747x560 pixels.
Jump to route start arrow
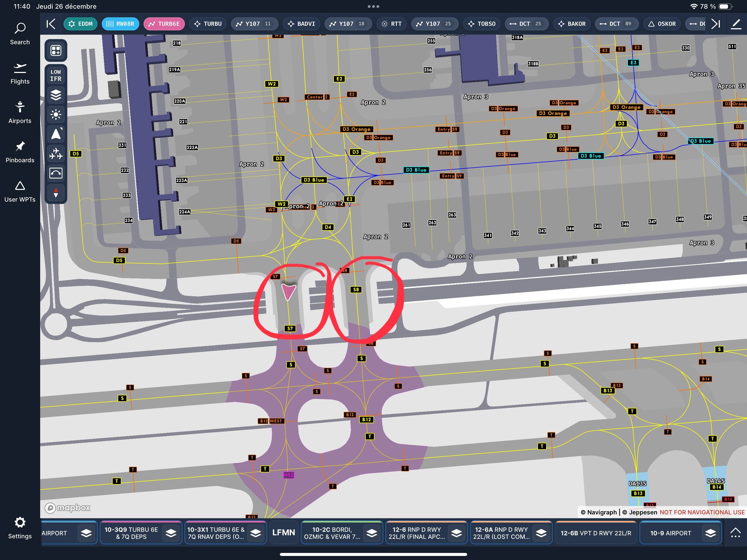[x=51, y=24]
